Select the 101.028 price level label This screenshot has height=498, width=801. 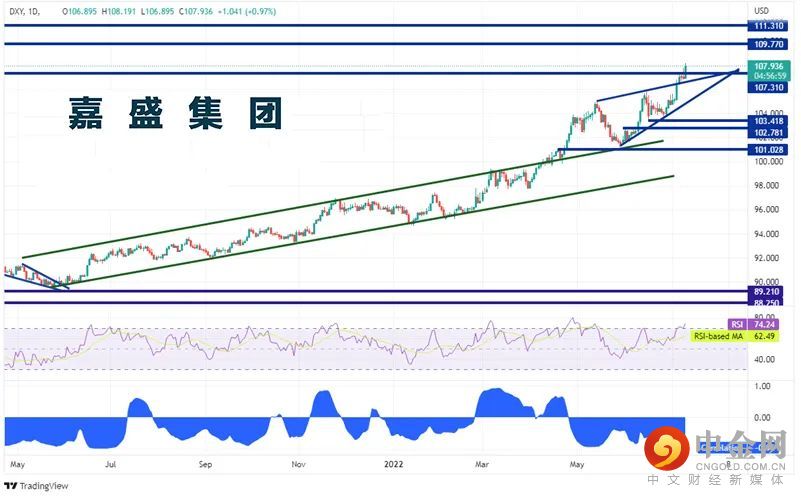coord(768,150)
